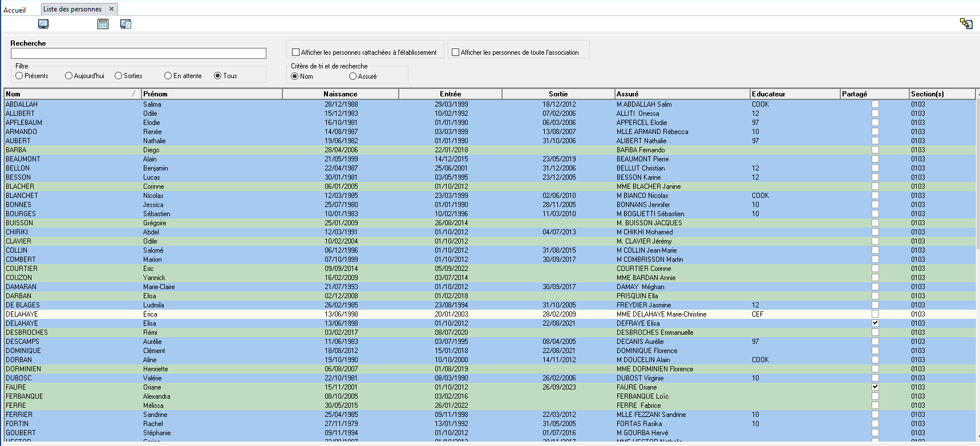980x446 pixels.
Task: Focus the Recherche input field
Action: (x=139, y=53)
